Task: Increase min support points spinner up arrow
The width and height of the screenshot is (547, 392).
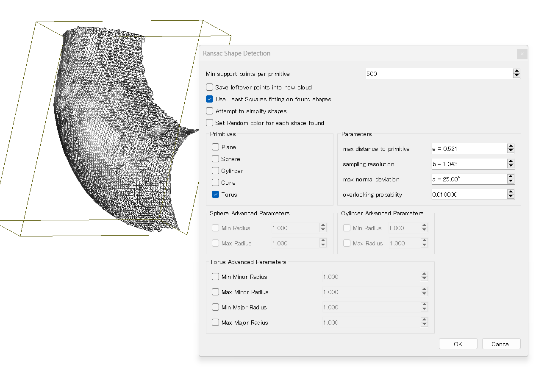Action: pos(516,71)
